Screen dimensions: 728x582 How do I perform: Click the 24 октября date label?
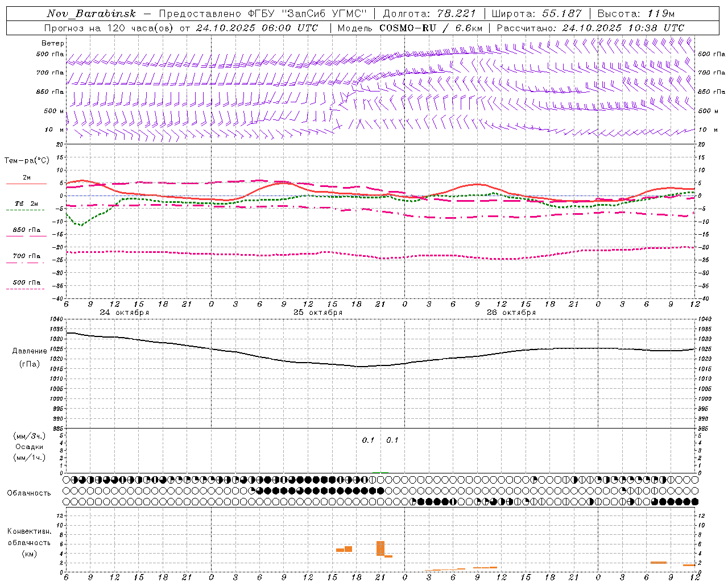[x=125, y=313]
